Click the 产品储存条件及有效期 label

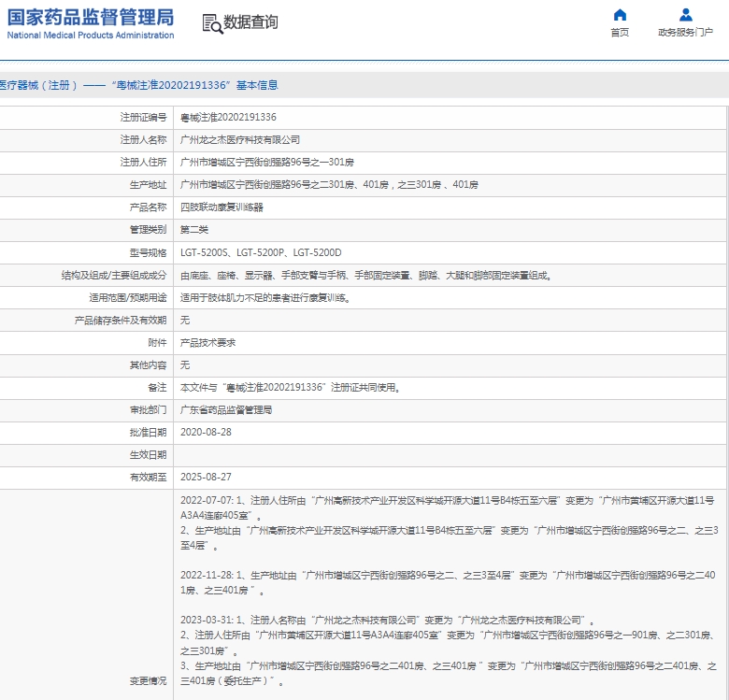[121, 321]
